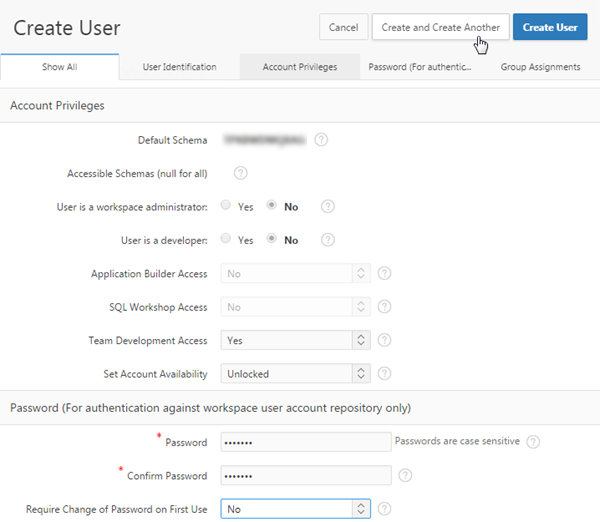
Task: Open Team Development Access dropdown
Action: 296,341
